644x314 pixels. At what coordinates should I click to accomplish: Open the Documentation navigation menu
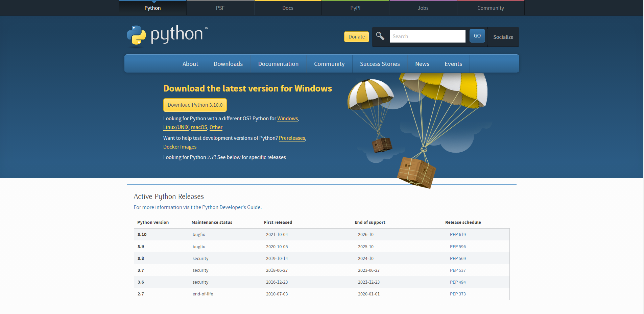[x=278, y=63]
